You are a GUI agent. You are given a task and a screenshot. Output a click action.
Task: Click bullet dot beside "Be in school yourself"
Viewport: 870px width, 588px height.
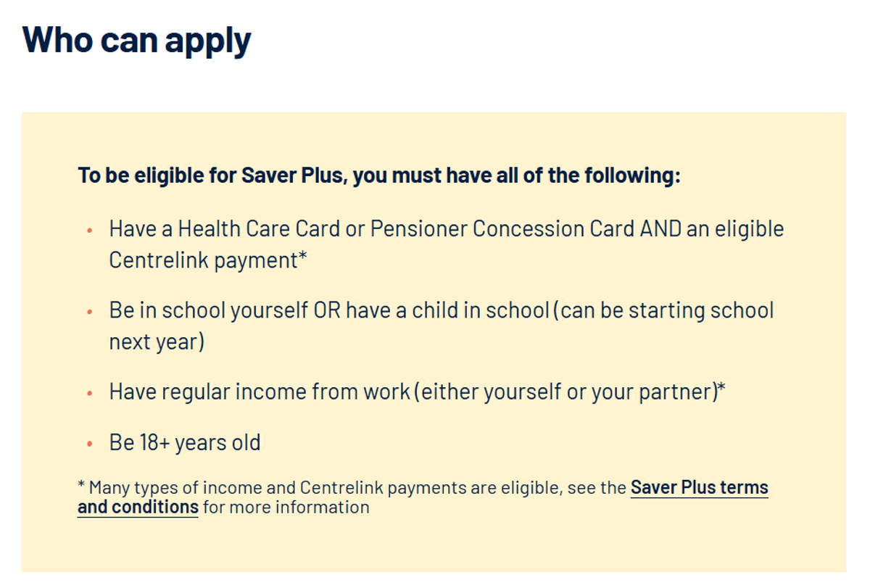(x=90, y=312)
